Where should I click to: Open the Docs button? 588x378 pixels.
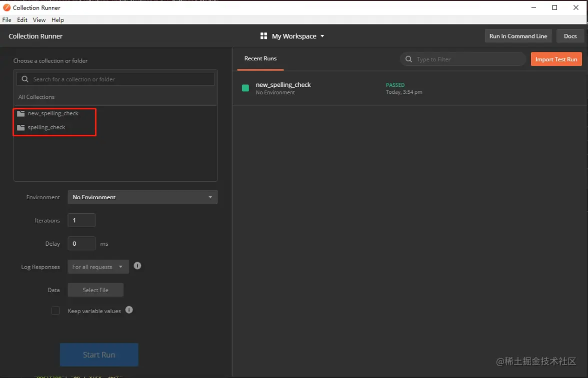pos(570,36)
